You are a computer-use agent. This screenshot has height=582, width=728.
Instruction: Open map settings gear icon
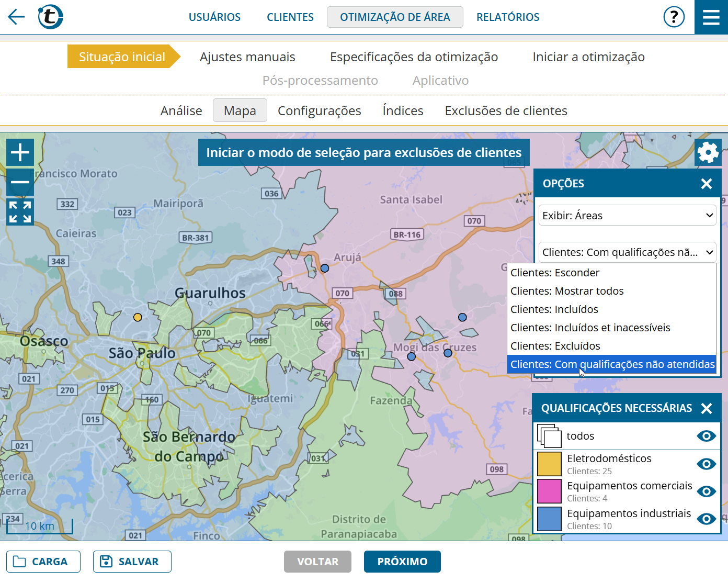(x=708, y=152)
